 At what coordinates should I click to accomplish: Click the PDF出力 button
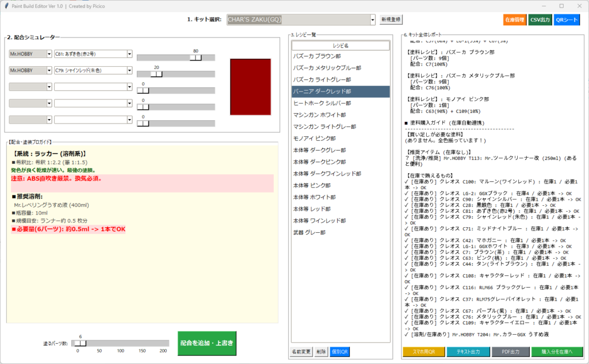click(510, 352)
